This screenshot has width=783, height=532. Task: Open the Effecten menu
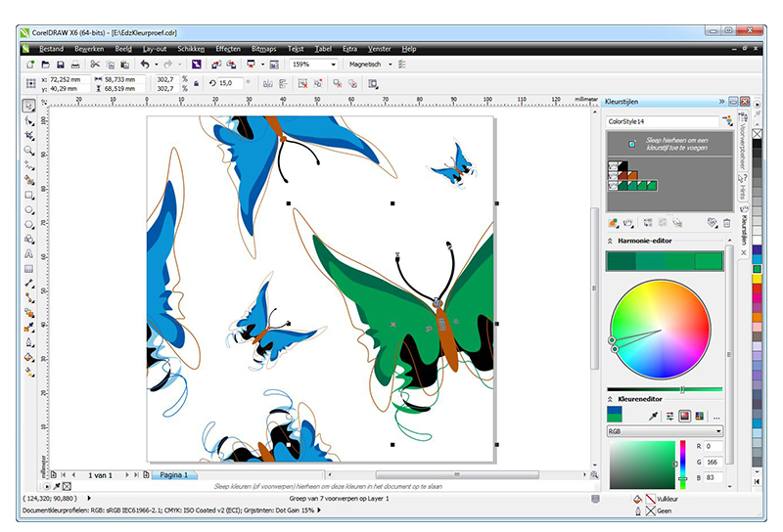click(x=227, y=48)
